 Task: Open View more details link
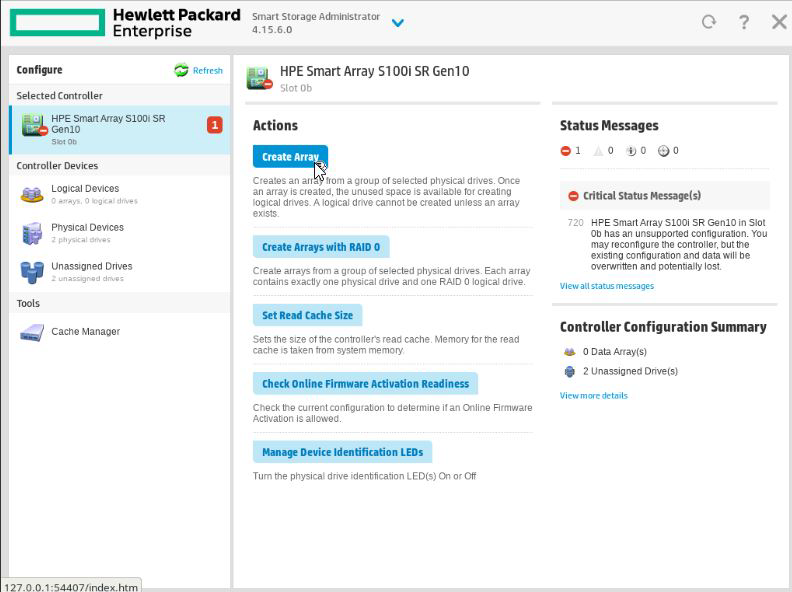click(593, 396)
